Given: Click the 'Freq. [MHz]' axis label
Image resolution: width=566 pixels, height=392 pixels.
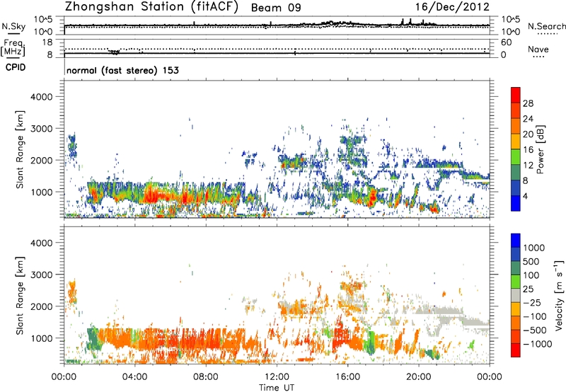Looking at the screenshot, I should 13,47.
